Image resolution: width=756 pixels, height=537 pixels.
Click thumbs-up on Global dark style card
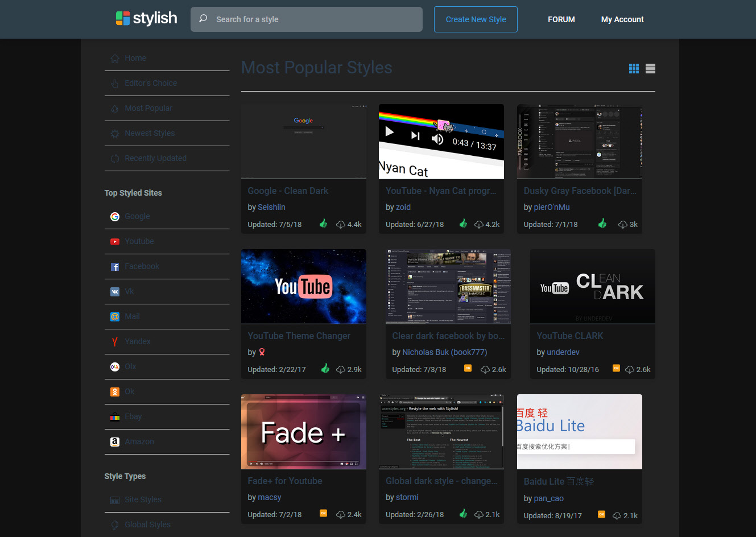(463, 514)
